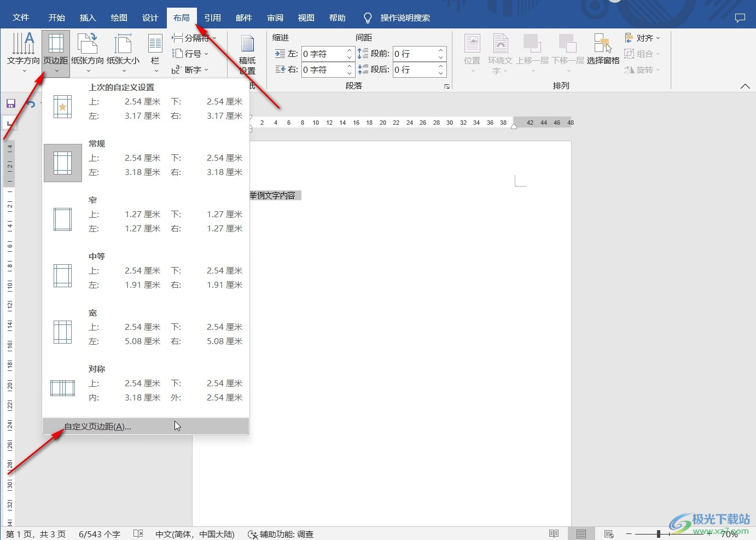Viewport: 756px width, 540px height.
Task: Click the zoom slider handle
Action: pos(659,533)
